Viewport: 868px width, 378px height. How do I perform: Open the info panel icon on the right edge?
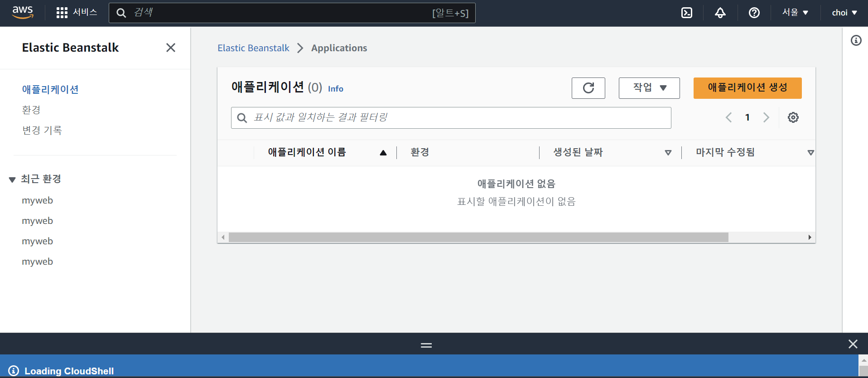click(x=856, y=40)
